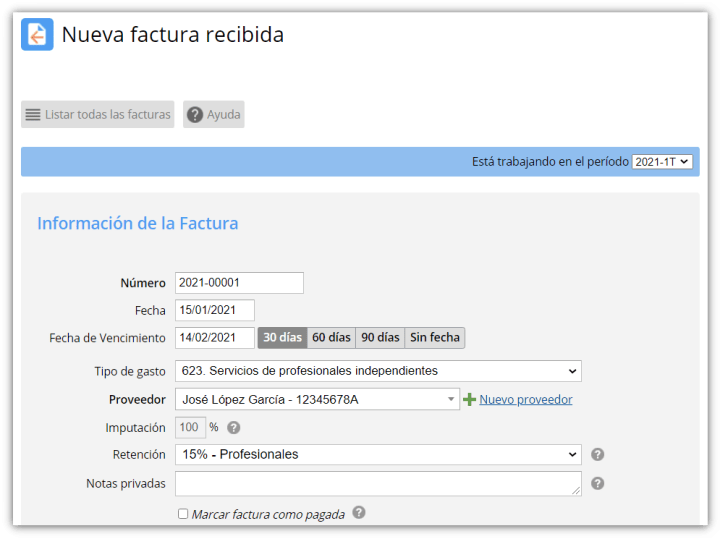Click the list icon in Listar todas las facturas
720x539 pixels.
pos(33,114)
